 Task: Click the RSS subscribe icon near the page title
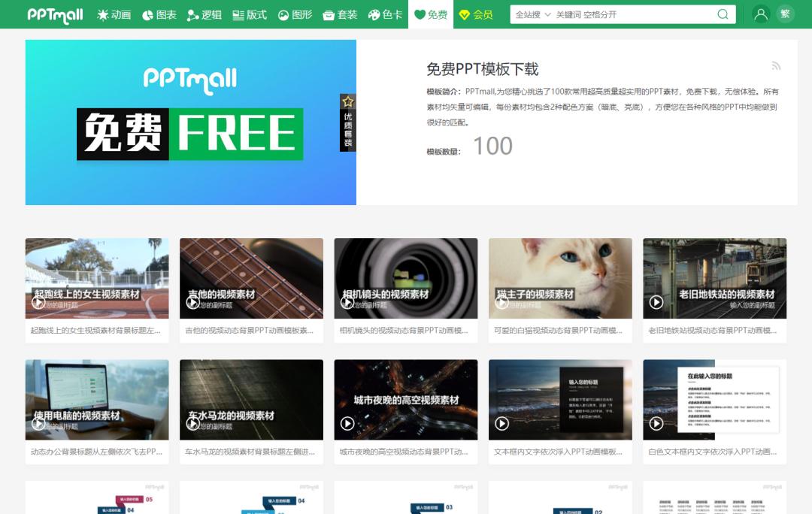tap(777, 66)
